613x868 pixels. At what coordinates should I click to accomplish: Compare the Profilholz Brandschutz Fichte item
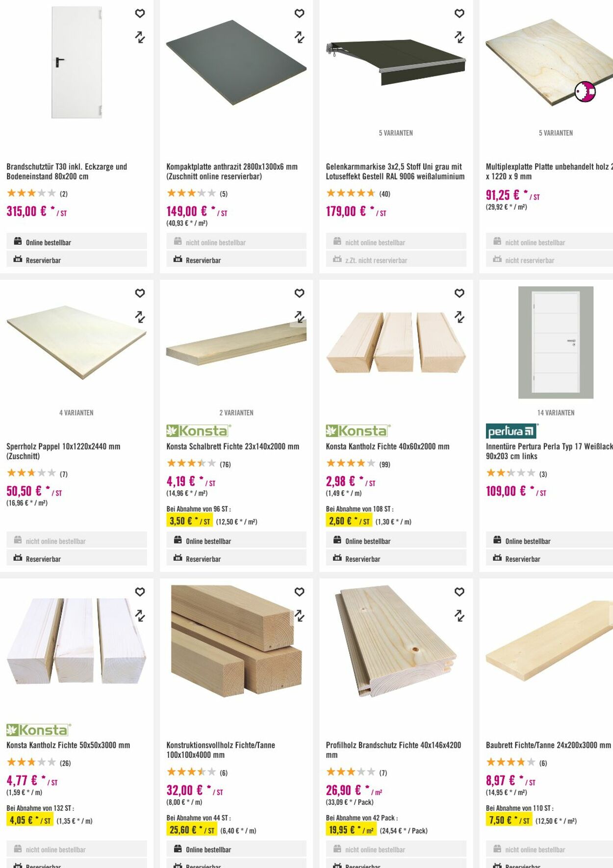459,616
